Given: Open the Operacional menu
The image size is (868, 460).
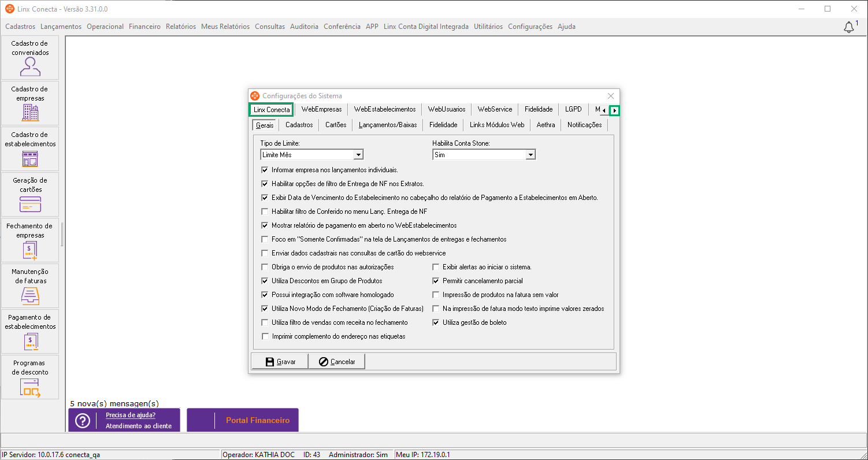Looking at the screenshot, I should coord(105,27).
